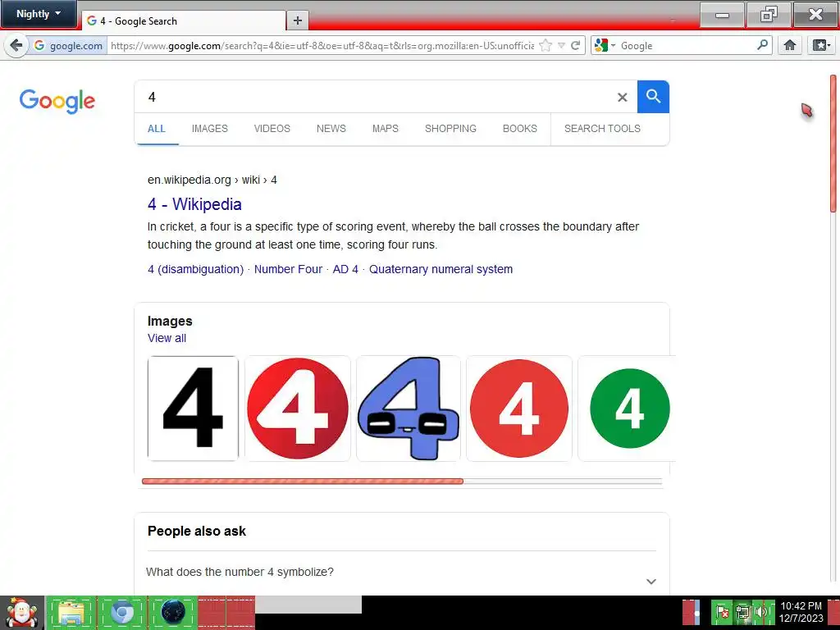Image resolution: width=840 pixels, height=630 pixels.
Task: Open the URL history dropdown arrow
Action: pyautogui.click(x=561, y=46)
